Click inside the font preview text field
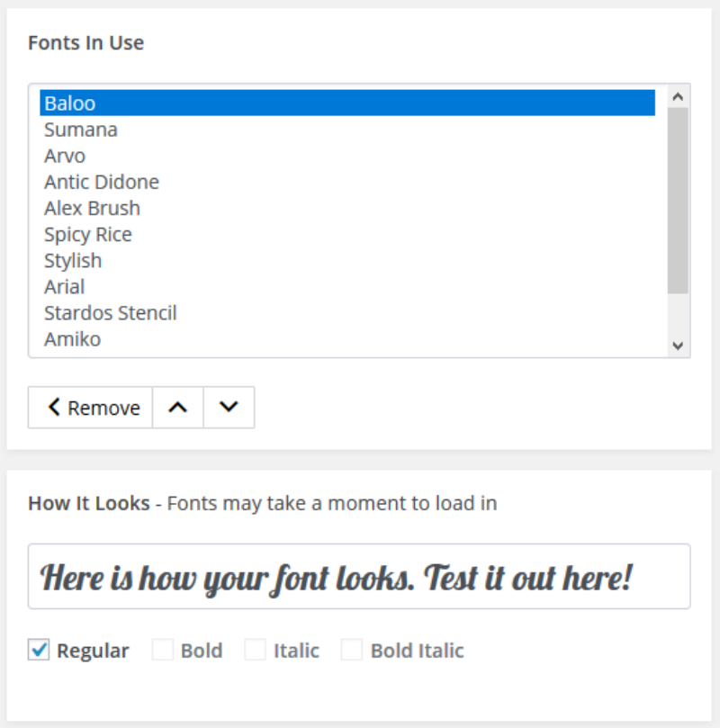 point(360,577)
